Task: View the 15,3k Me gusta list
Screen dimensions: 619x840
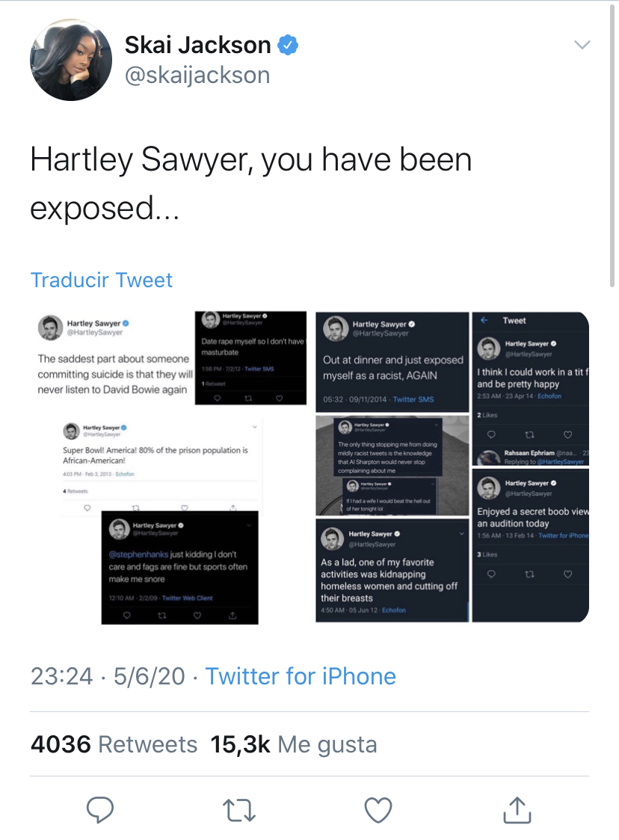Action: coord(294,744)
